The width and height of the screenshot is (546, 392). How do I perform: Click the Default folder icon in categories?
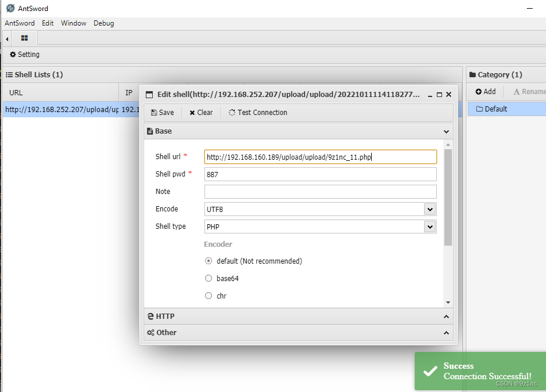(x=479, y=109)
